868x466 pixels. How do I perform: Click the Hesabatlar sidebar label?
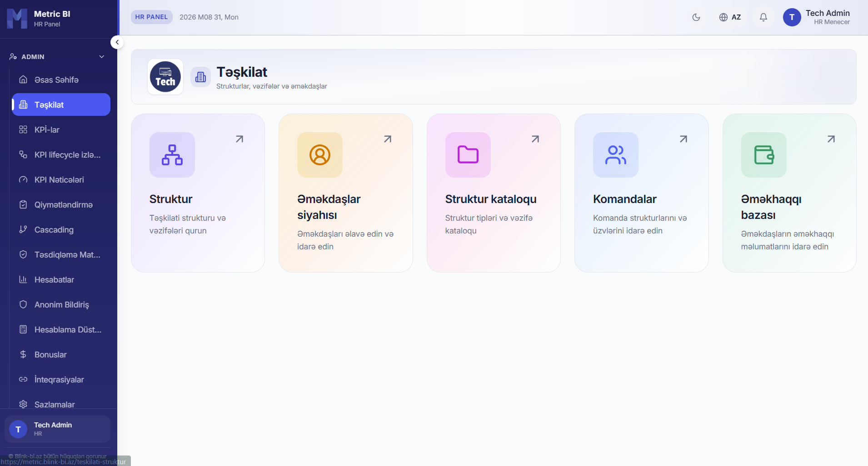(54, 280)
